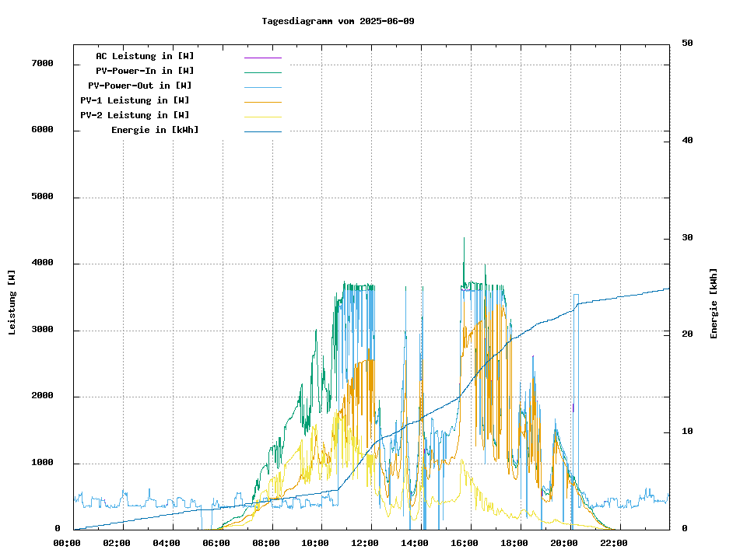Select the AC Leistung legend label
This screenshot has width=747, height=560.
coord(145,56)
